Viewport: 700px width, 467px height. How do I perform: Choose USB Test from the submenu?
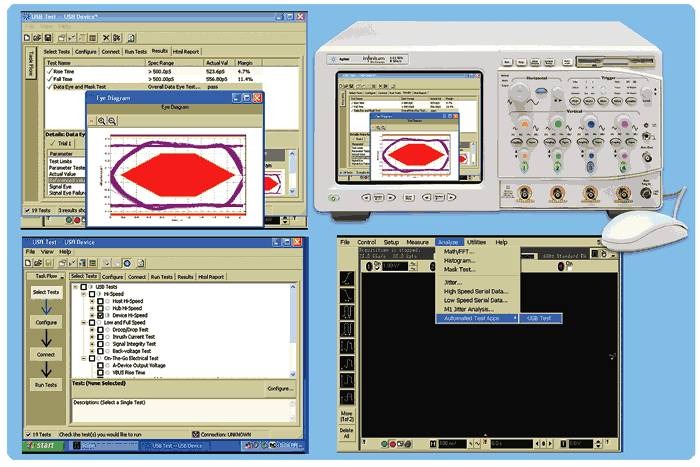(x=540, y=318)
